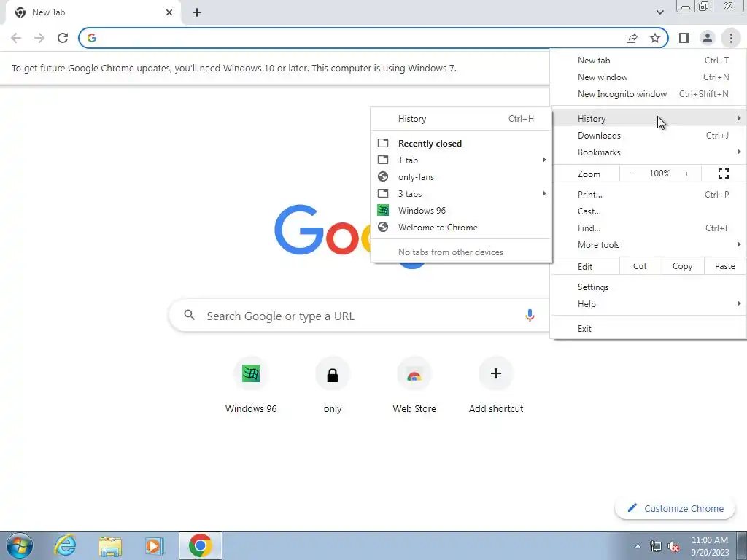The image size is (747, 560).
Task: Expand the History submenu arrow
Action: [x=738, y=118]
